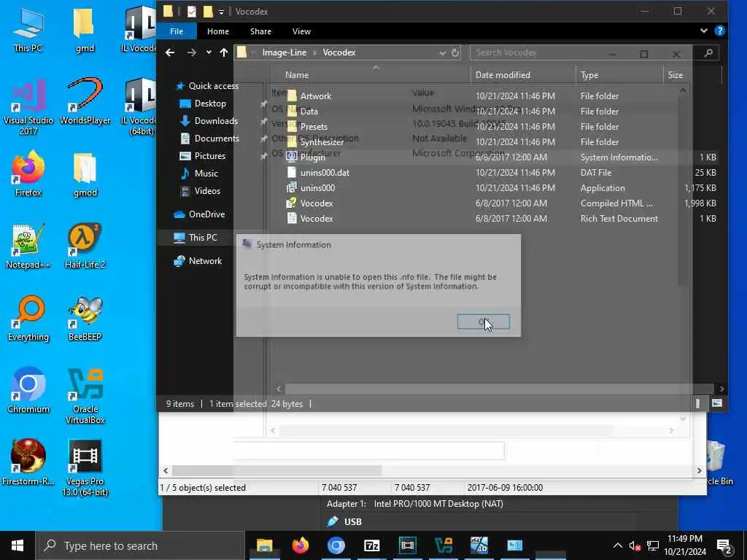
Task: Show hidden system tray icons
Action: click(x=617, y=545)
